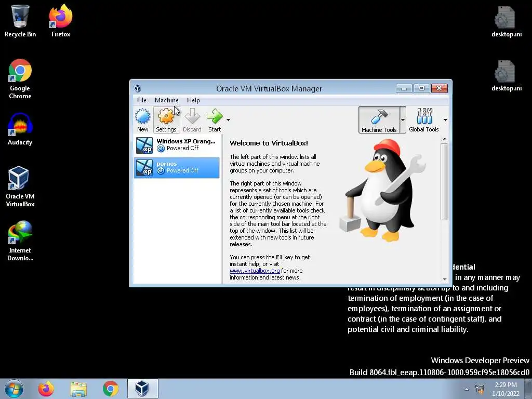Open the Windows Start orb
Image resolution: width=532 pixels, height=399 pixels.
coord(14,389)
